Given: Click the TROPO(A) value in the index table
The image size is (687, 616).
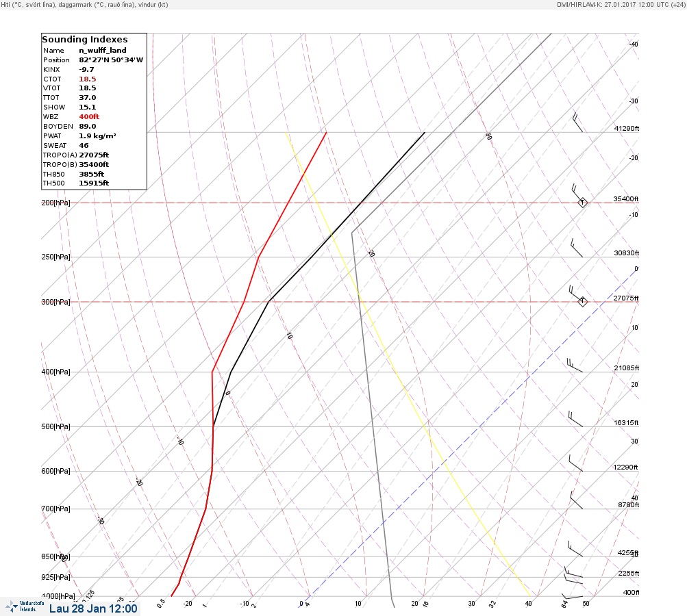Looking at the screenshot, I should coord(94,155).
